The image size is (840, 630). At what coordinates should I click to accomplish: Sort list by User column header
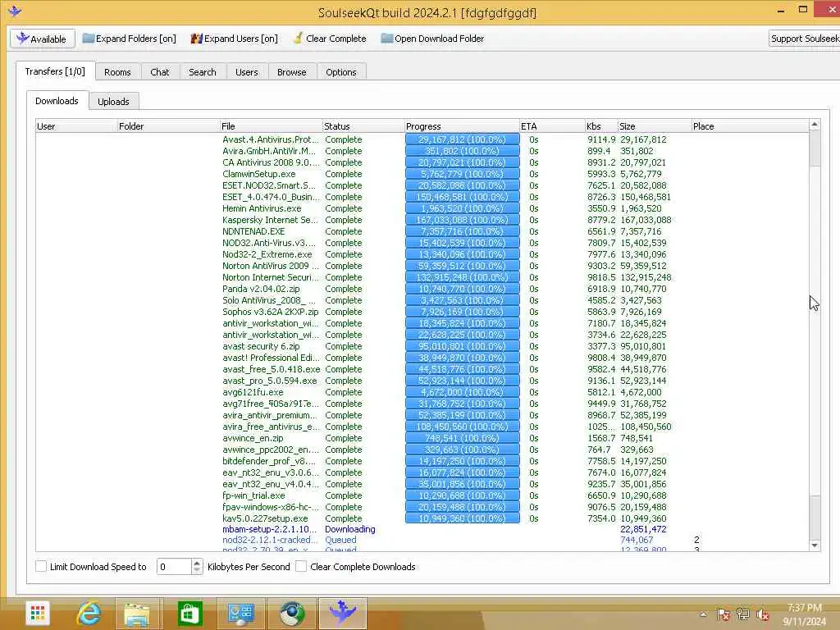pyautogui.click(x=76, y=126)
